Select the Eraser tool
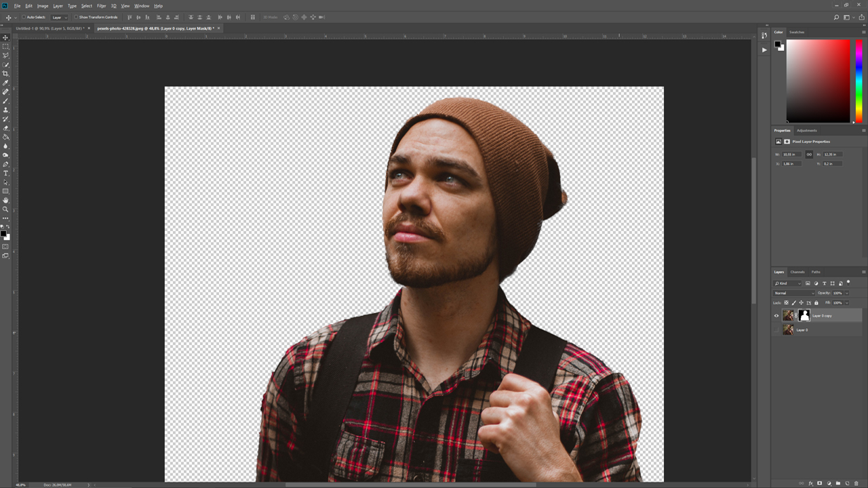This screenshot has height=488, width=868. (6, 128)
